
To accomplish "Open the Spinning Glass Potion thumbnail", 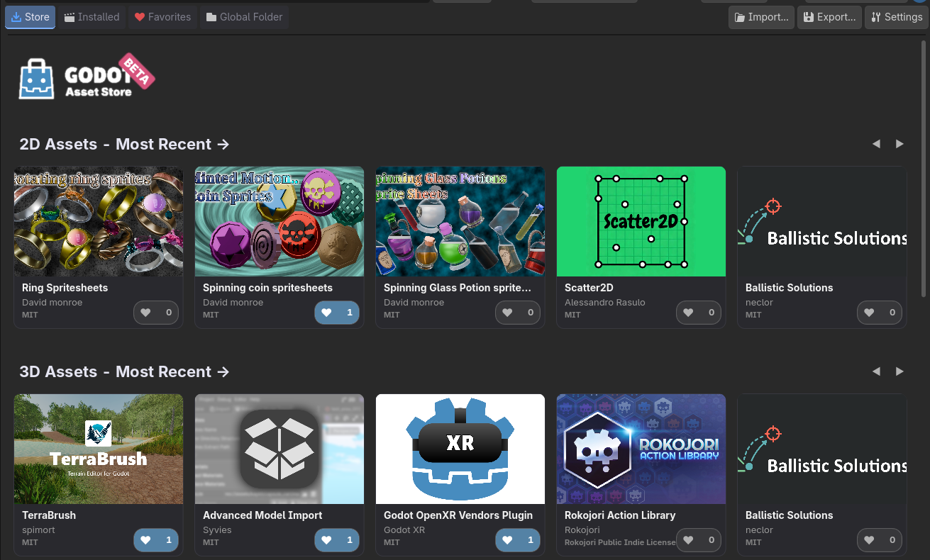I will point(460,221).
